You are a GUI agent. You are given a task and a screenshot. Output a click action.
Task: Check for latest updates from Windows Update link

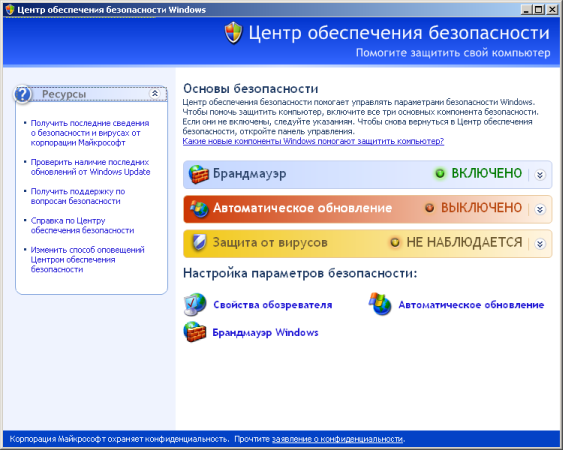90,167
